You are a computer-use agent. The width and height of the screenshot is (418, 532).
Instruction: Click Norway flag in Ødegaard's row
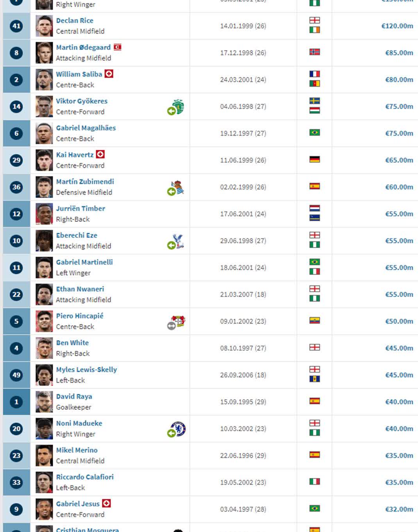(x=314, y=52)
